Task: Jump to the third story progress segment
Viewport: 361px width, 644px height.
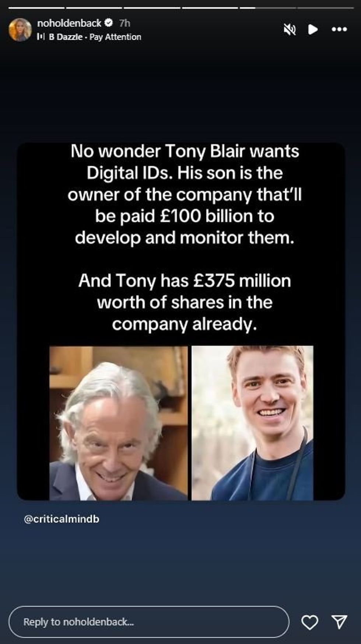Action: pos(152,8)
